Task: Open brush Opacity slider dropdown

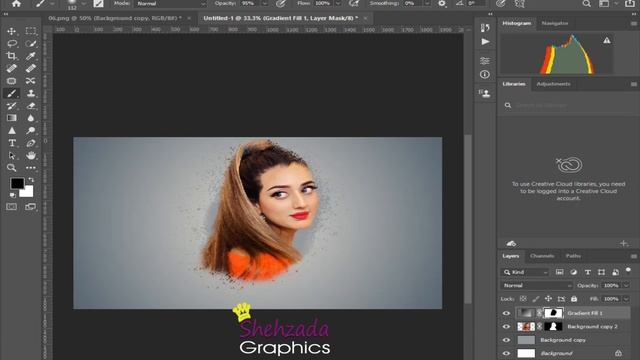Action: pos(264,4)
